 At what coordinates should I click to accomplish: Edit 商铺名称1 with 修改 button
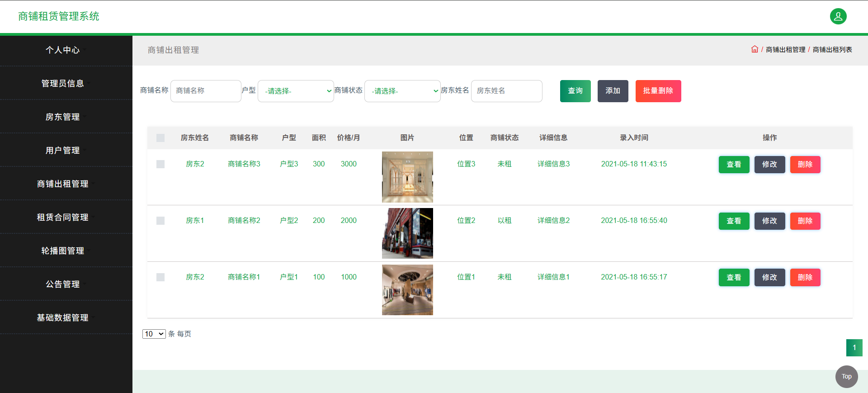point(770,278)
